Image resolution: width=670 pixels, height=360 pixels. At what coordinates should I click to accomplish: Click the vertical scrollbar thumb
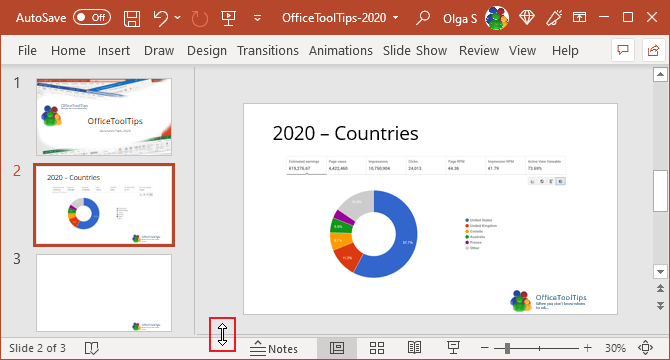(660, 191)
